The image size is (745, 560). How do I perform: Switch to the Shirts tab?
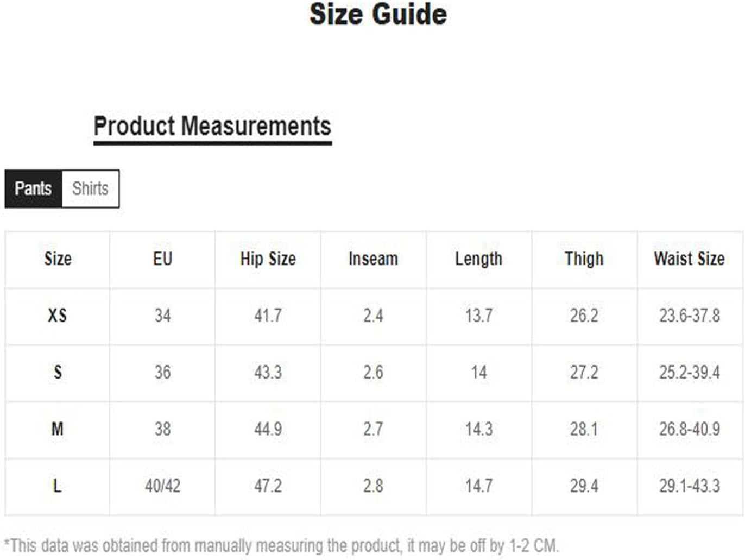click(x=90, y=188)
